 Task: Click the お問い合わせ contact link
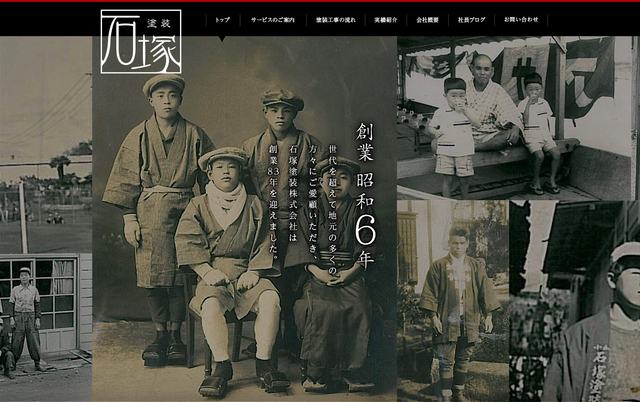521,19
